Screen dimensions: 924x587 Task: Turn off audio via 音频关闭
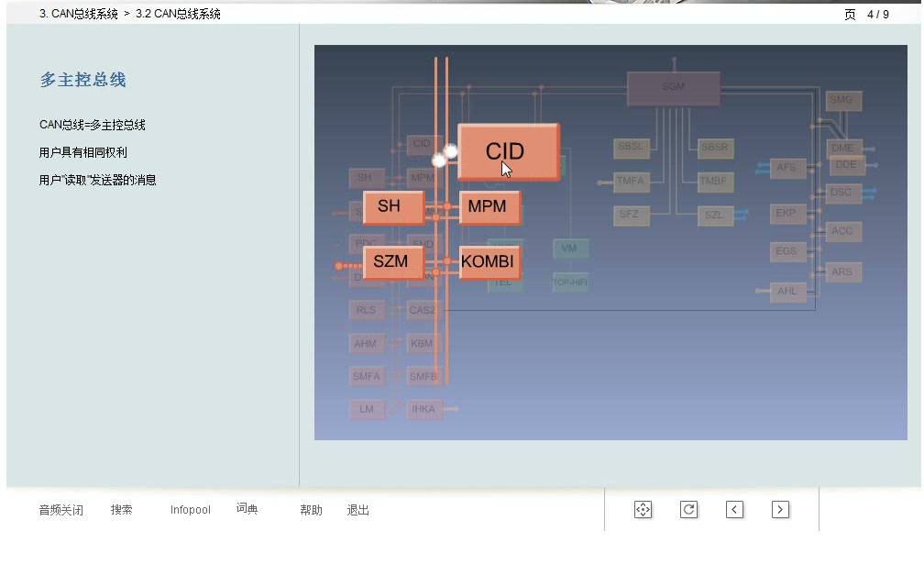click(60, 510)
